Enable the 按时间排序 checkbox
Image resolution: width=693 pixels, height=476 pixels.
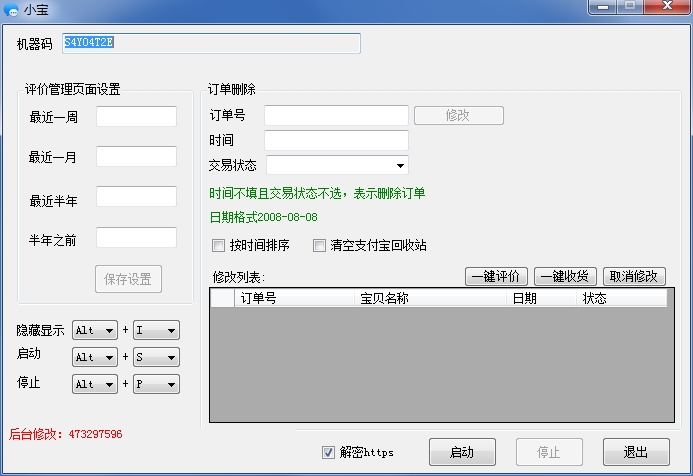pos(218,245)
